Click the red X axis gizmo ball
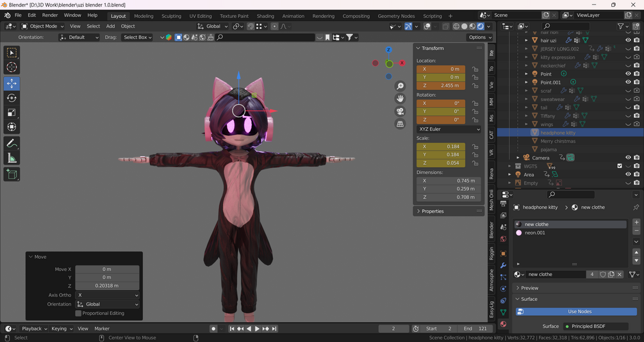644x342 pixels. tap(402, 63)
